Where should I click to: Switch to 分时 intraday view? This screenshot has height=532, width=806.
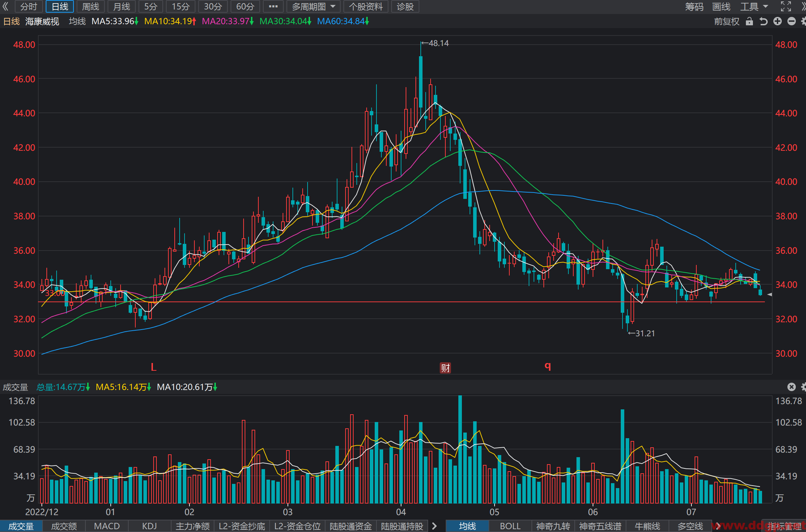point(28,6)
